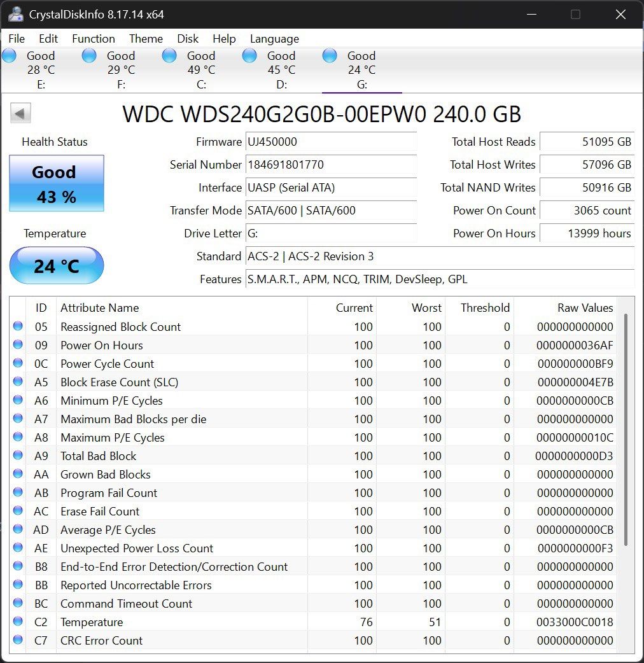Open the Disk menu
Screen dimensions: 644x663
tap(188, 39)
